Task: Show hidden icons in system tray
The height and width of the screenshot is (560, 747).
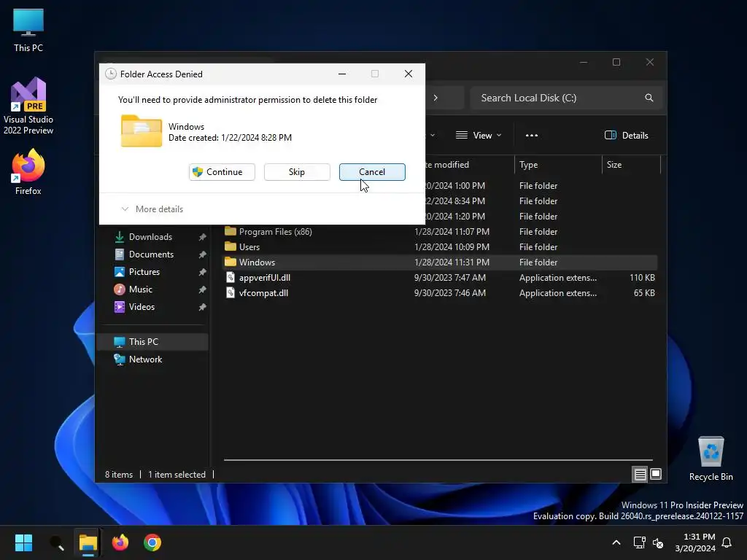Action: pos(616,542)
